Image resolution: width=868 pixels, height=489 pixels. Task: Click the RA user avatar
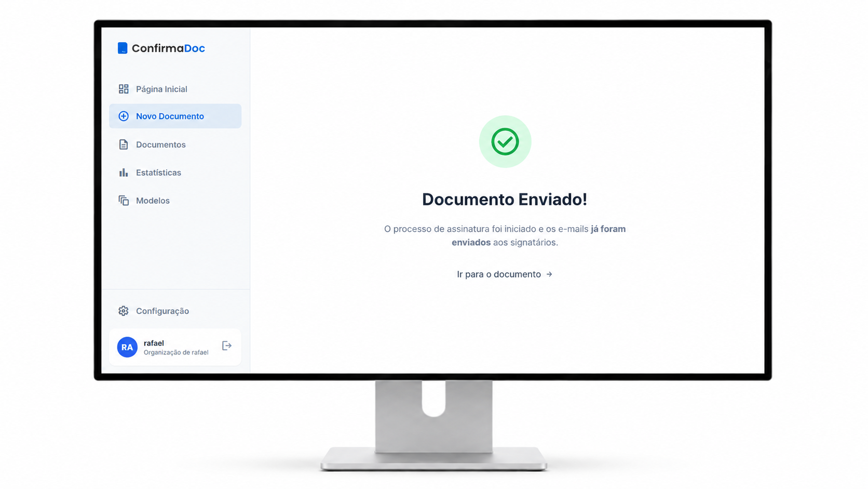point(127,347)
